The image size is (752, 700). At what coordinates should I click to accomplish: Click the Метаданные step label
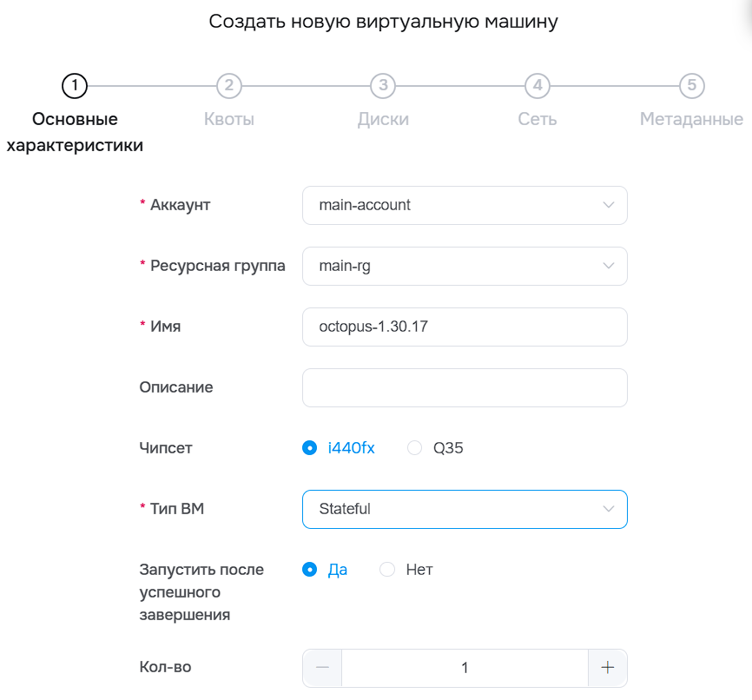coord(691,120)
